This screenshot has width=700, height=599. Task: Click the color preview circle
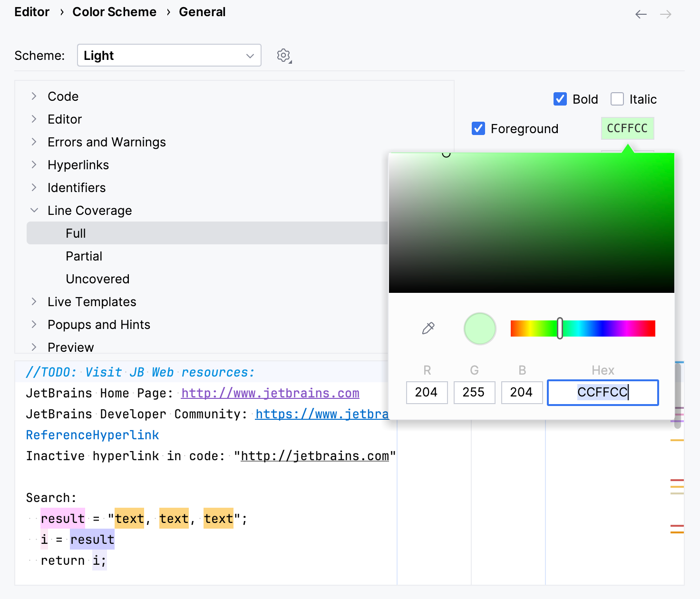(479, 328)
